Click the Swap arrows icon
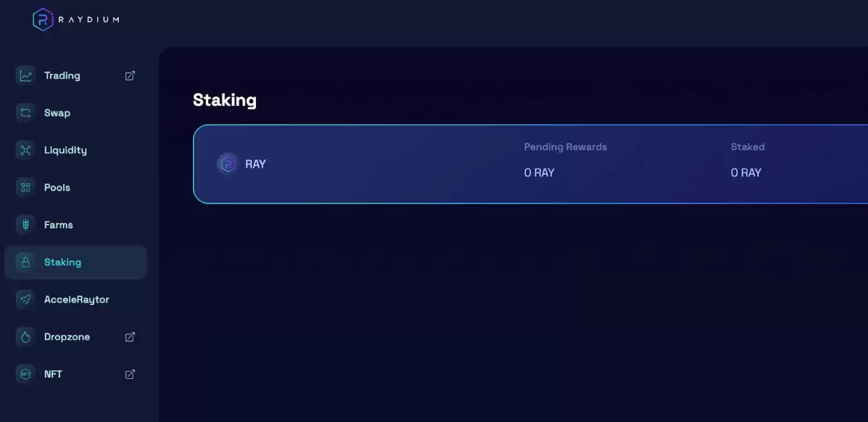The image size is (868, 422). (x=26, y=113)
